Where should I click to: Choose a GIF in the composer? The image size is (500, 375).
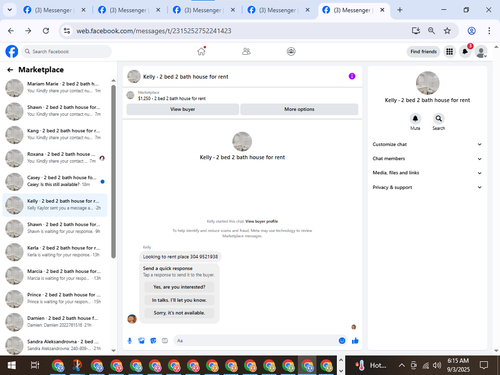point(165,341)
